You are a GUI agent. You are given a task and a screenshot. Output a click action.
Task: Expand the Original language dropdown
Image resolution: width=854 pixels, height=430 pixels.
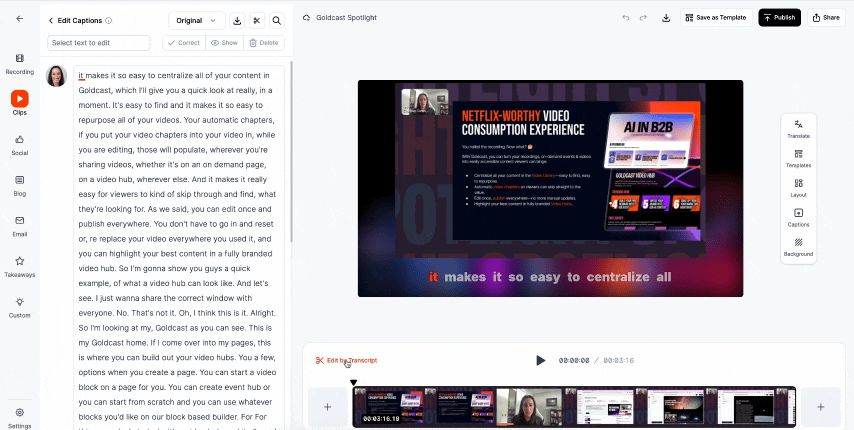pyautogui.click(x=196, y=20)
